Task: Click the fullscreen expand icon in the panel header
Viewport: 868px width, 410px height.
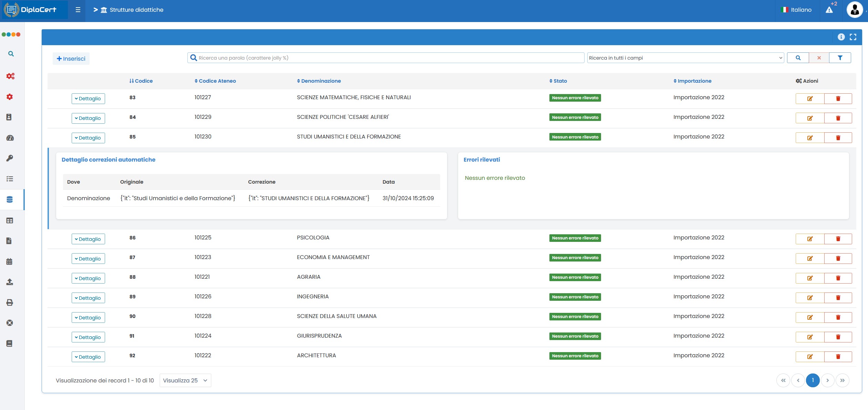Action: 853,37
